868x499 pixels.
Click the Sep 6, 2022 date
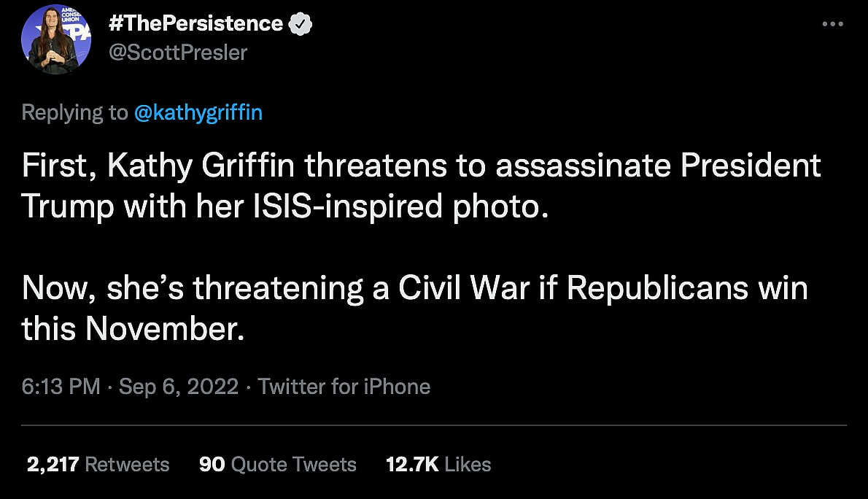(178, 386)
